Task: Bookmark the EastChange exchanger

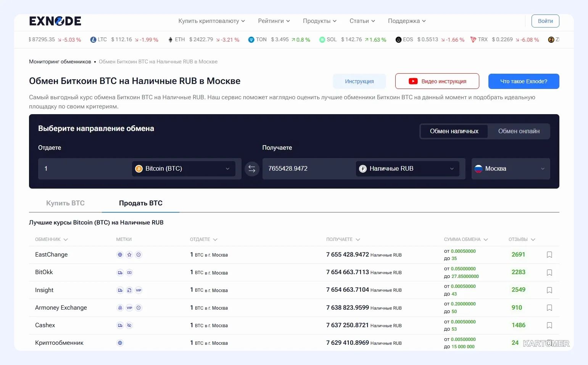Action: [549, 255]
